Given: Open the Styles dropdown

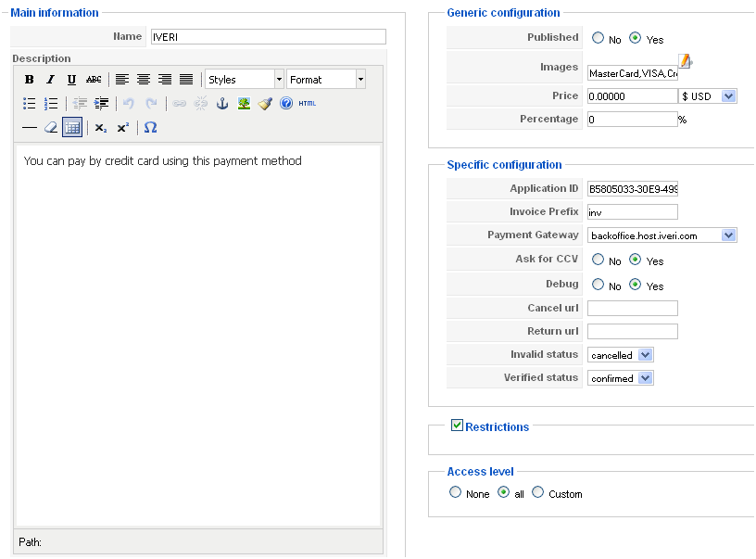Looking at the screenshot, I should click(245, 80).
